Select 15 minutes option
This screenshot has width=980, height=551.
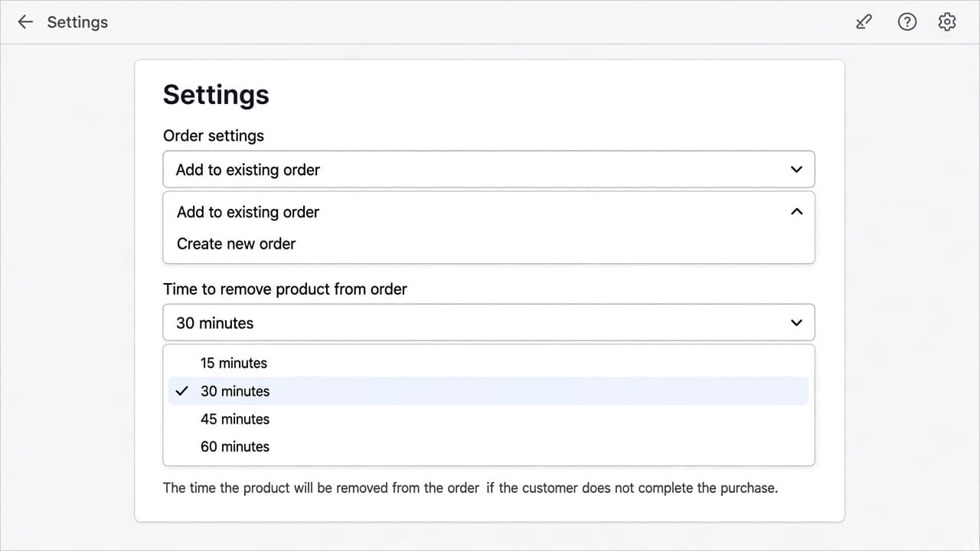pos(488,363)
